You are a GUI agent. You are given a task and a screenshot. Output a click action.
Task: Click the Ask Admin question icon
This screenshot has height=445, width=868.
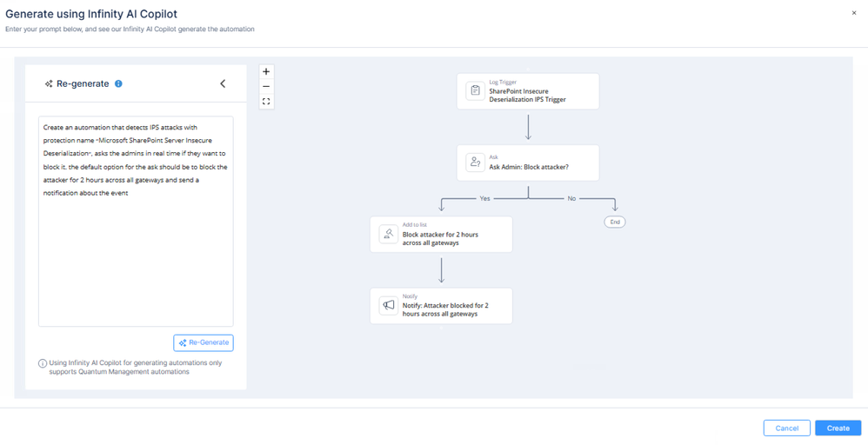tap(475, 163)
